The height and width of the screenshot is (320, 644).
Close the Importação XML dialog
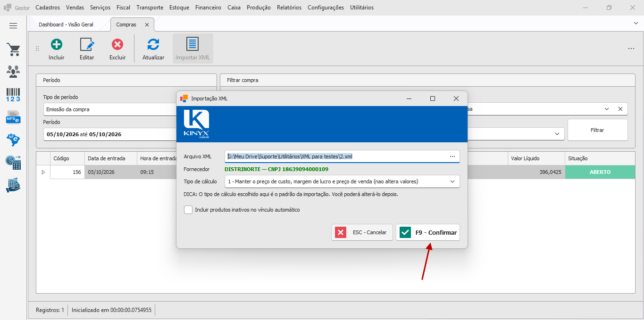[456, 98]
